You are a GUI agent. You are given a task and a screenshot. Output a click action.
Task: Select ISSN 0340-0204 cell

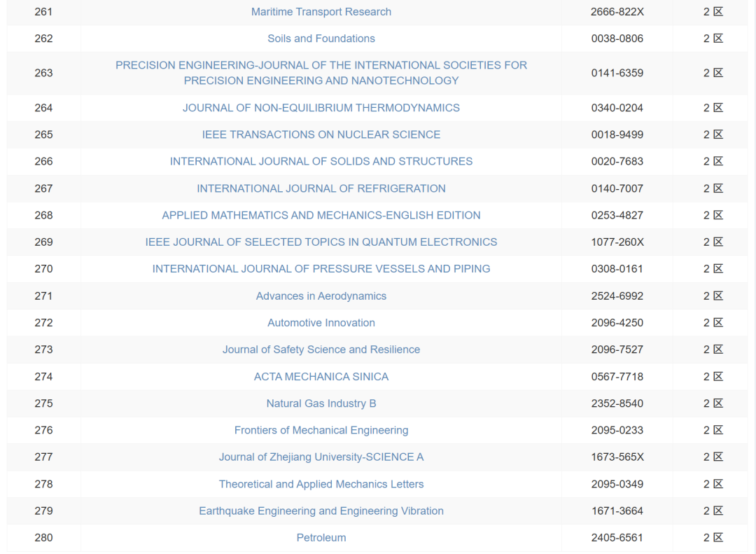coord(617,108)
